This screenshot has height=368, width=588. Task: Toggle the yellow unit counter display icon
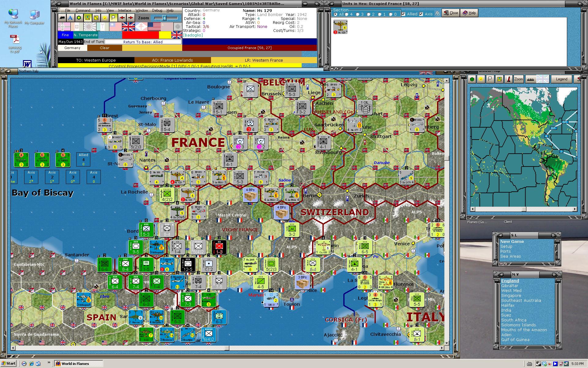(x=88, y=18)
